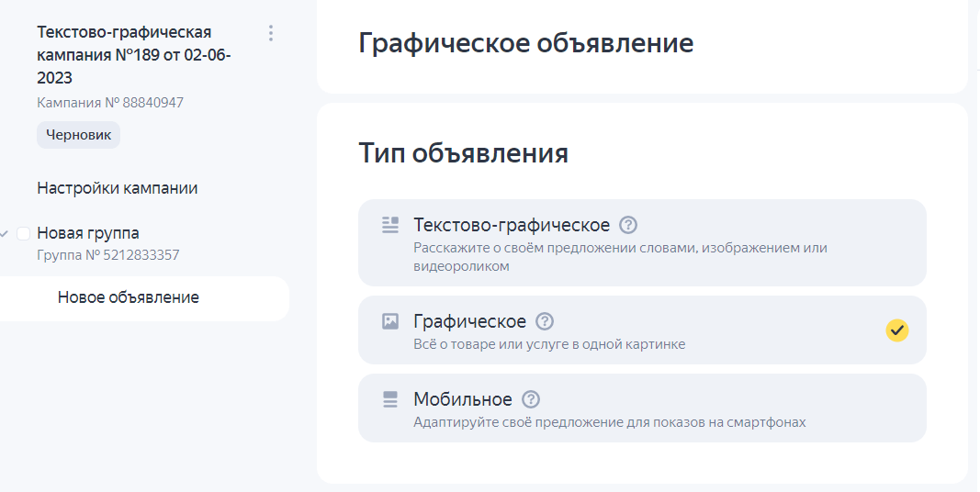Select the Мобильное ad type

[642, 408]
